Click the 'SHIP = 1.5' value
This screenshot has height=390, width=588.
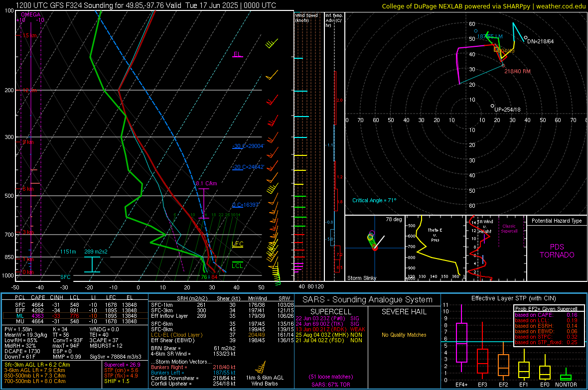(x=117, y=381)
